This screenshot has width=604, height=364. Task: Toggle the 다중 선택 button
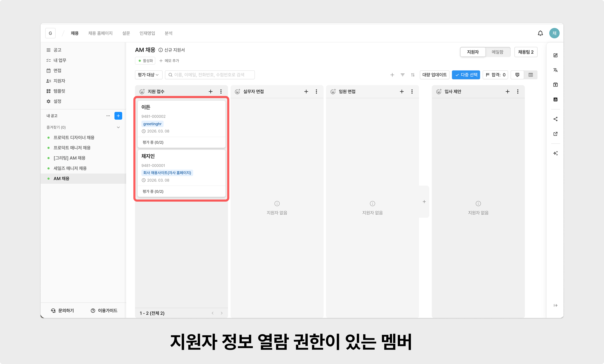[x=466, y=75]
